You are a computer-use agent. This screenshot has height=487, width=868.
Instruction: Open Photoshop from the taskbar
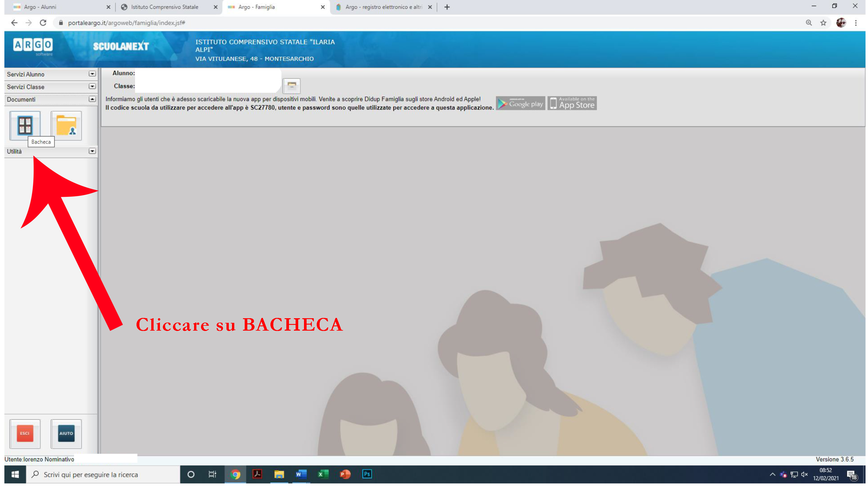click(367, 474)
